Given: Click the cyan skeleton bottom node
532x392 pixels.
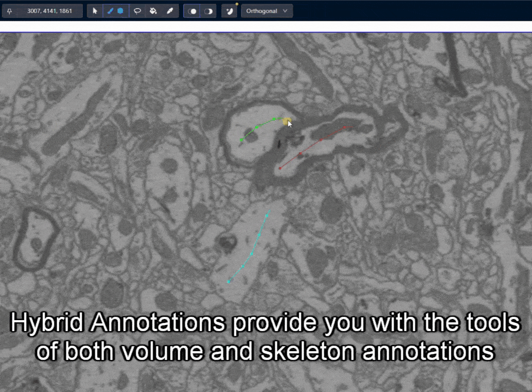Looking at the screenshot, I should click(x=229, y=281).
